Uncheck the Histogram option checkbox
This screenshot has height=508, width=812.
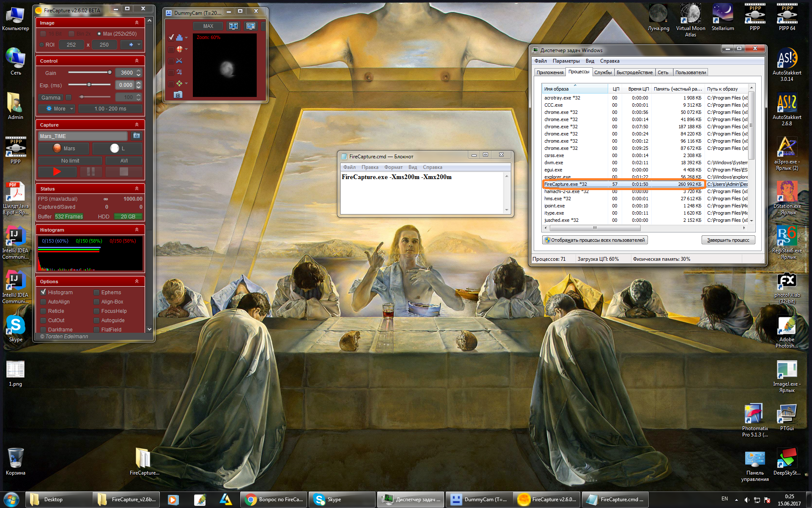tap(43, 292)
